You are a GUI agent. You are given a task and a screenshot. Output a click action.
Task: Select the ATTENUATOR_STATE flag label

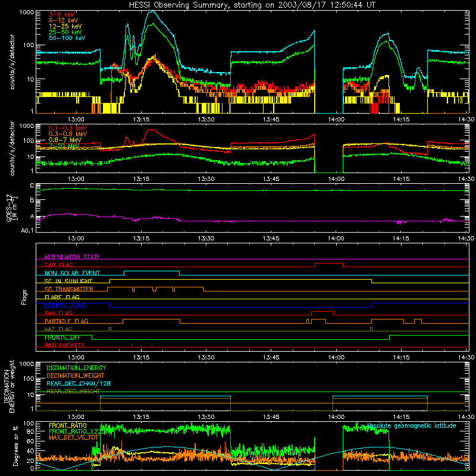click(x=72, y=257)
